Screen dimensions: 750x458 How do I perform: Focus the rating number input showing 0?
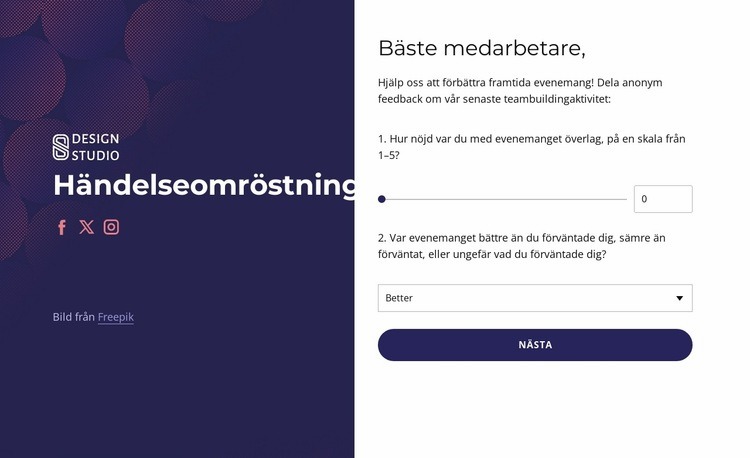(662, 199)
